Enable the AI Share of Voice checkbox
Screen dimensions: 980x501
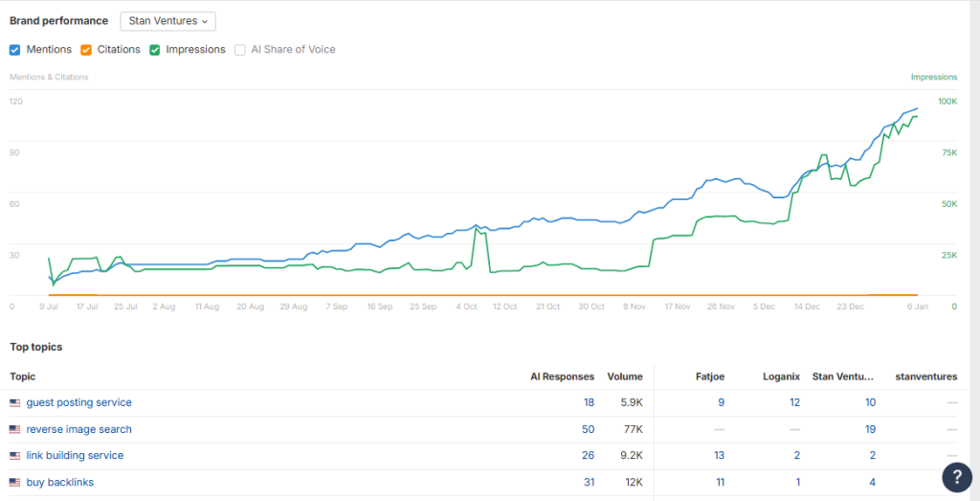[x=241, y=50]
